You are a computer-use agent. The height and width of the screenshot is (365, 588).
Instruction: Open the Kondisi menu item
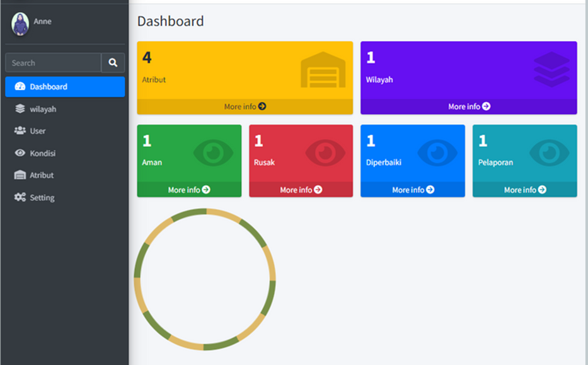[65, 153]
